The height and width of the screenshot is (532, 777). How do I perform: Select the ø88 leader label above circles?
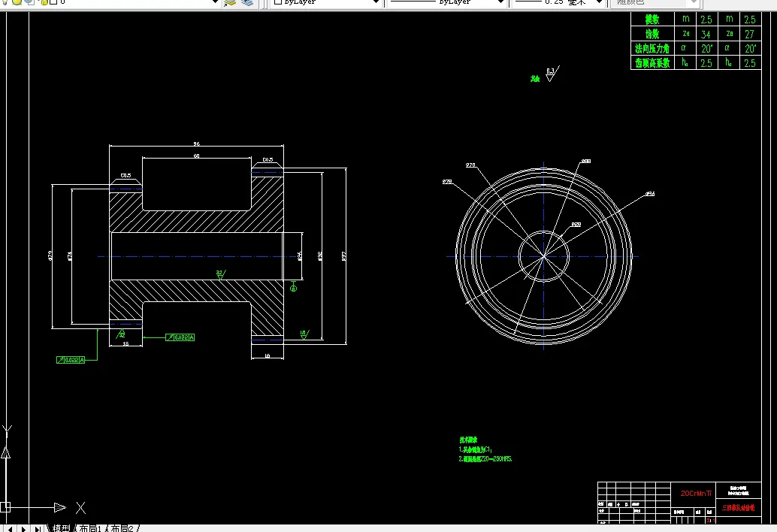click(x=585, y=162)
